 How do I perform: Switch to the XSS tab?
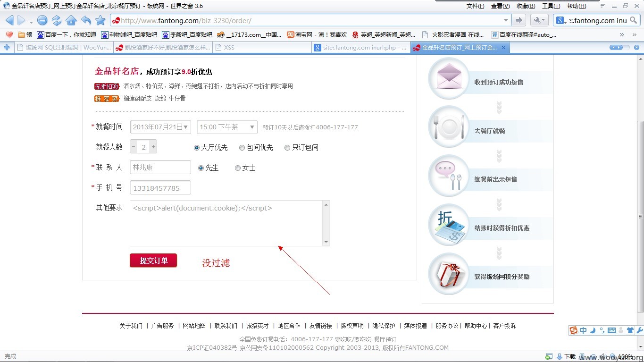(229, 47)
